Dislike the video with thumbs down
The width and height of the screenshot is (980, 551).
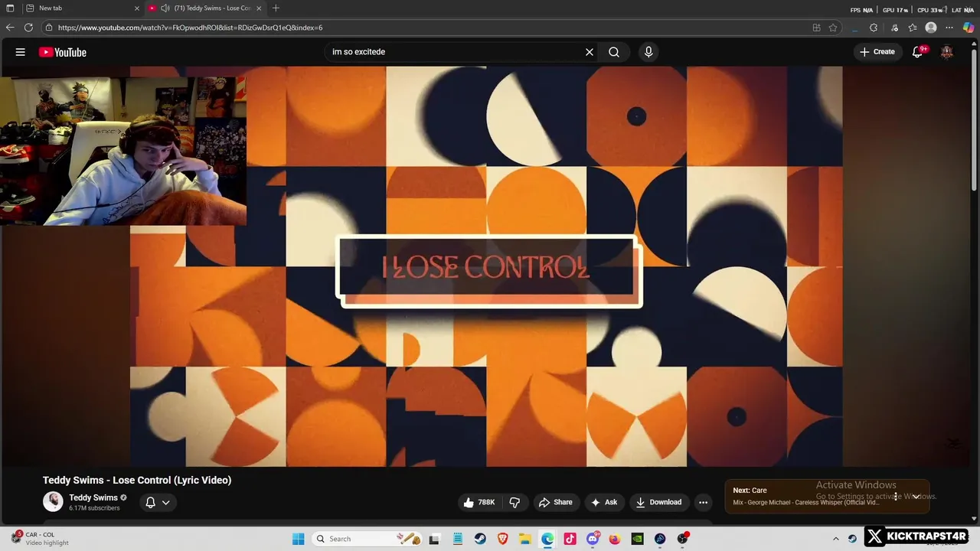point(514,502)
